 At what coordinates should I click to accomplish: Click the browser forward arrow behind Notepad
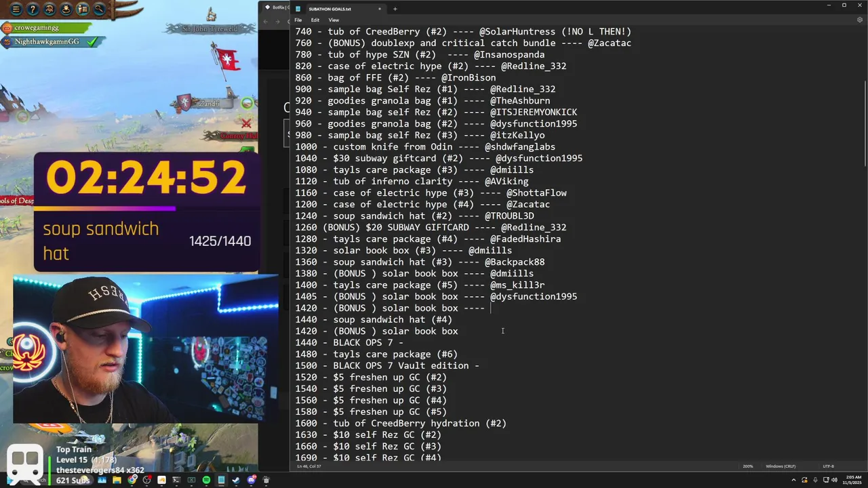277,21
